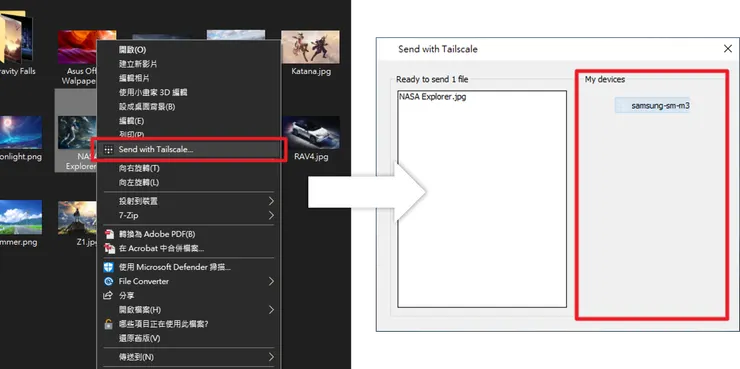
Task: Select 向右旋轉(T) menu entry
Action: click(189, 168)
